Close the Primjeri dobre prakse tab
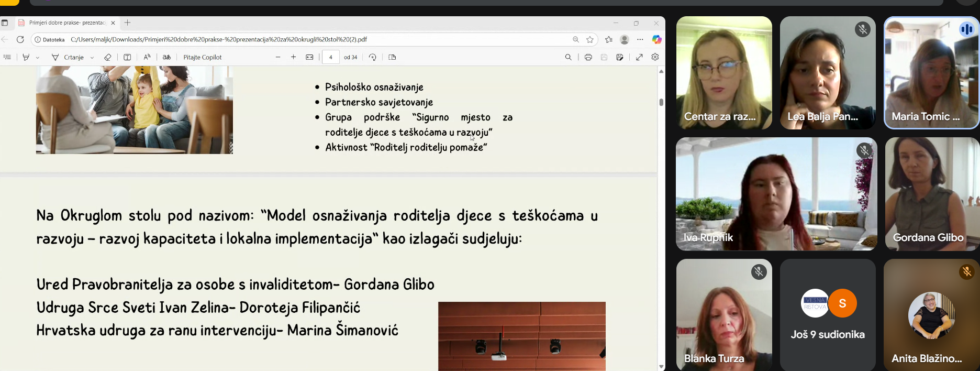The height and width of the screenshot is (371, 980). point(113,23)
